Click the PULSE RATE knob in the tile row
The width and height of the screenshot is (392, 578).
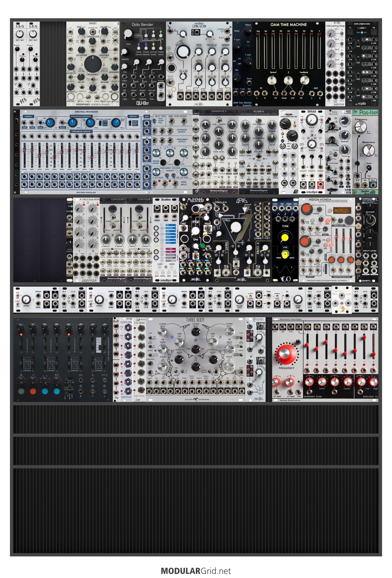click(x=239, y=299)
